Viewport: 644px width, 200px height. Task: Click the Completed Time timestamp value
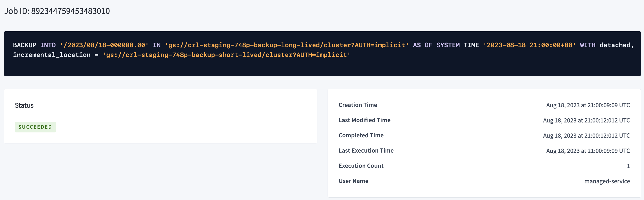tap(586, 136)
